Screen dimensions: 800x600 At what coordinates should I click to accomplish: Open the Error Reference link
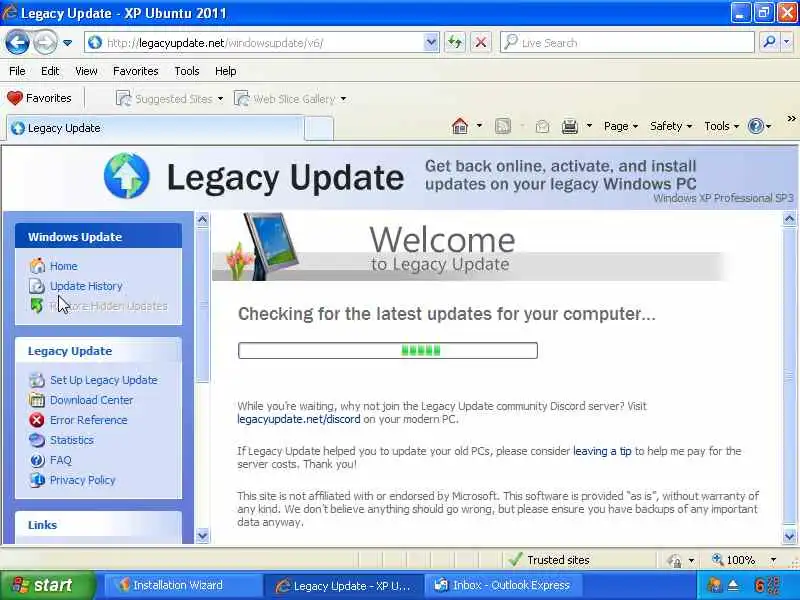click(89, 420)
